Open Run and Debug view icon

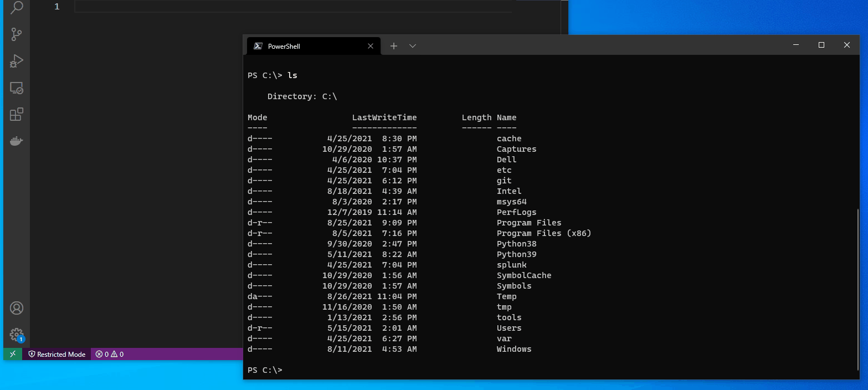click(x=17, y=61)
